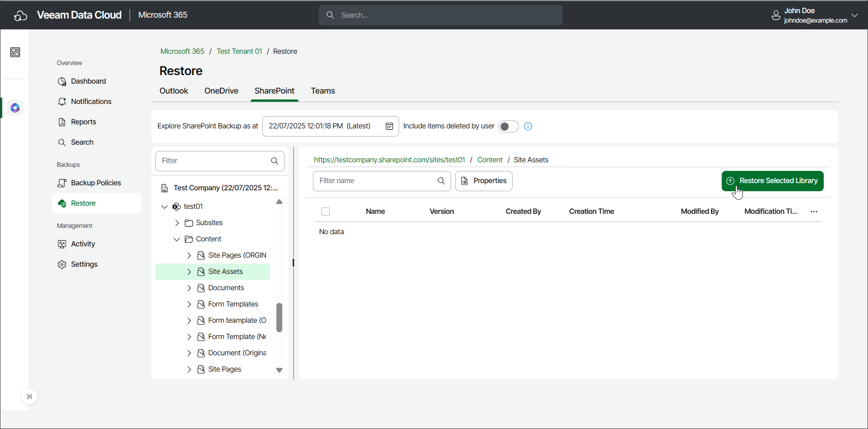The image size is (868, 429).
Task: Click the test01 SharePoint site icon
Action: coord(177,207)
